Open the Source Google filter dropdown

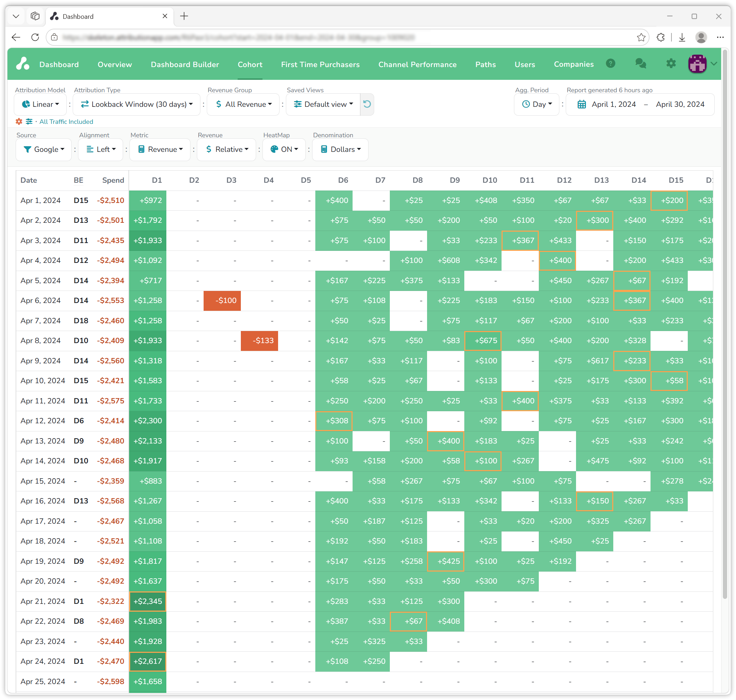[44, 149]
